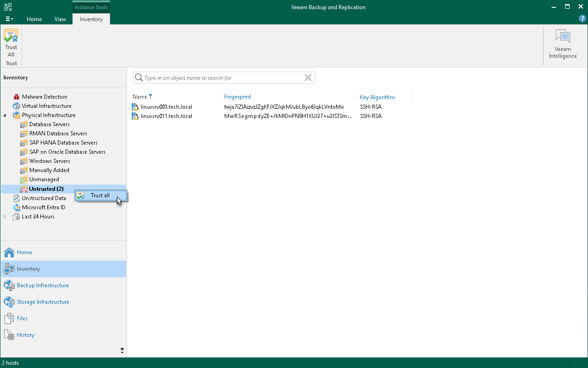Clear the search box with X

click(x=308, y=78)
